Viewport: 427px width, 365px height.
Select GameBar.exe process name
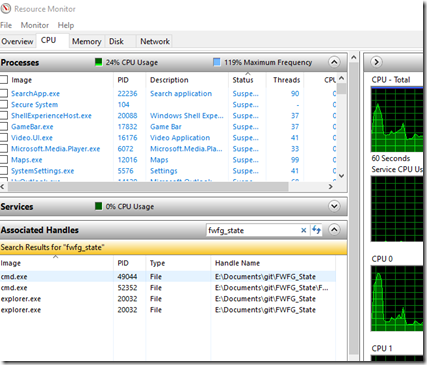point(32,127)
